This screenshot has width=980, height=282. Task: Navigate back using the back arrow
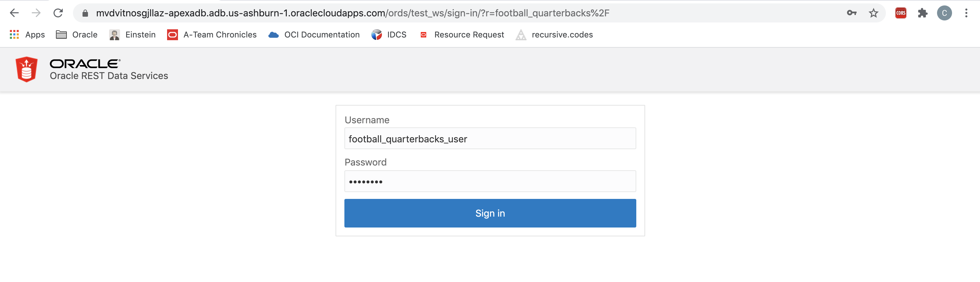click(14, 13)
